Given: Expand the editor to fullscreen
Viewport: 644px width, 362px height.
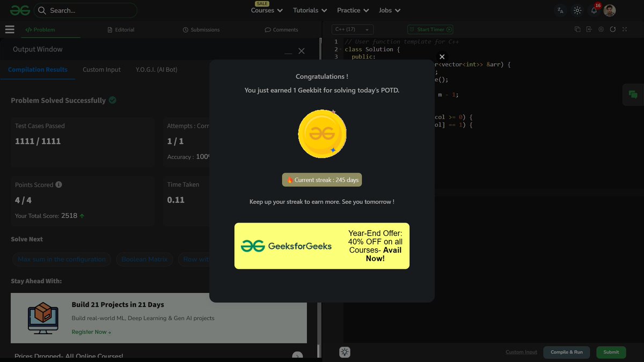Looking at the screenshot, I should coord(625,29).
